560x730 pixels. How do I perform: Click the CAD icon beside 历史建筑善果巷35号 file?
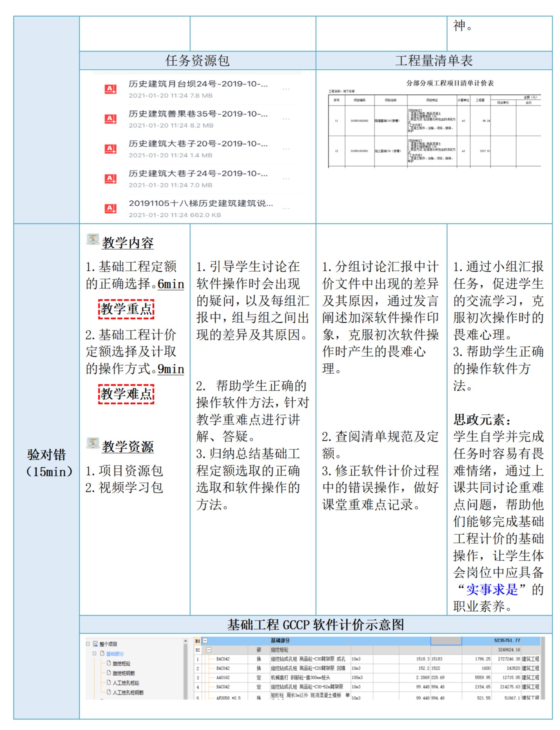point(110,119)
